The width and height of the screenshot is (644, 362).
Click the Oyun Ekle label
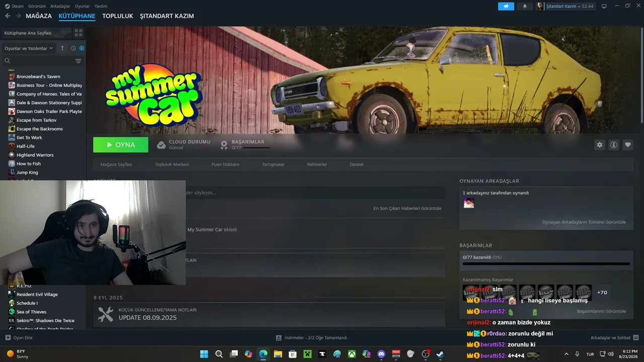click(x=23, y=338)
